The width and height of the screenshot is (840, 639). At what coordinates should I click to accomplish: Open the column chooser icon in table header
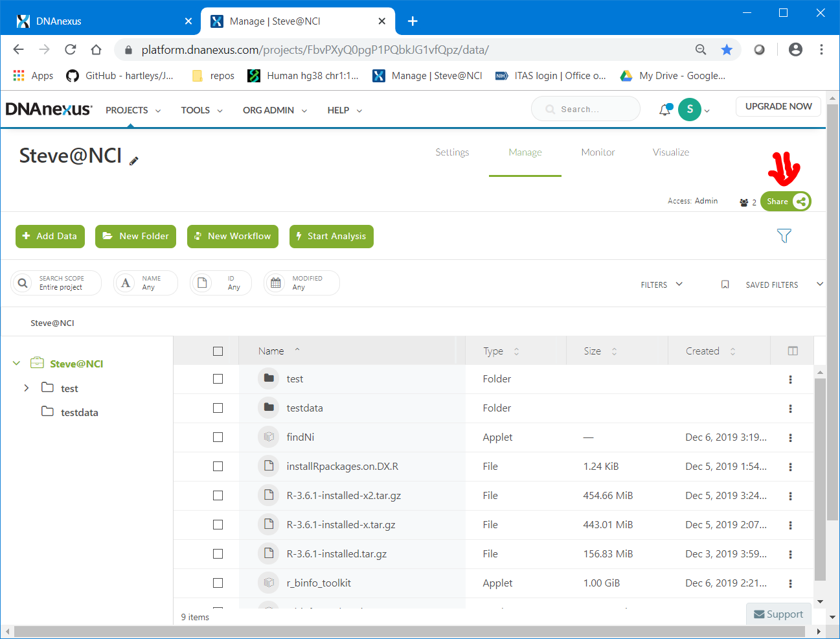pyautogui.click(x=792, y=351)
